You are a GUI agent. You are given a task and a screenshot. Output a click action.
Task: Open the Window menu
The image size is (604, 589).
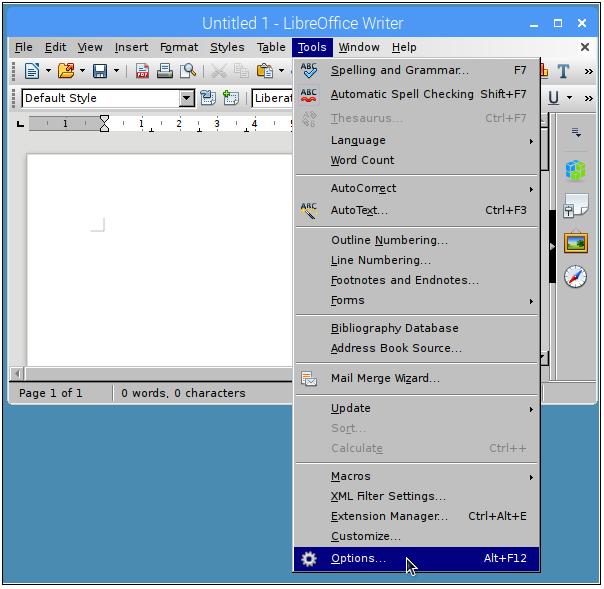pos(359,47)
